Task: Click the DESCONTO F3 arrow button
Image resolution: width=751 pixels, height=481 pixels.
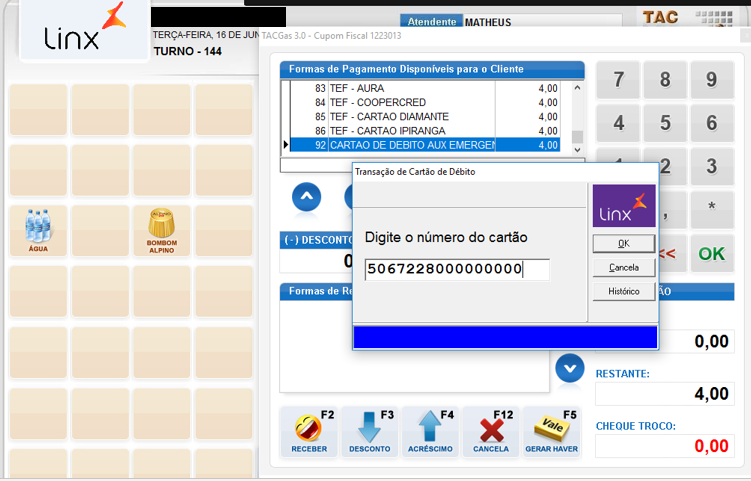Action: (x=369, y=432)
